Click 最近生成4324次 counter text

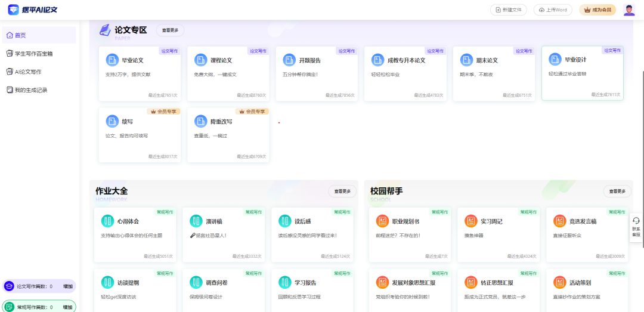[x=522, y=256]
